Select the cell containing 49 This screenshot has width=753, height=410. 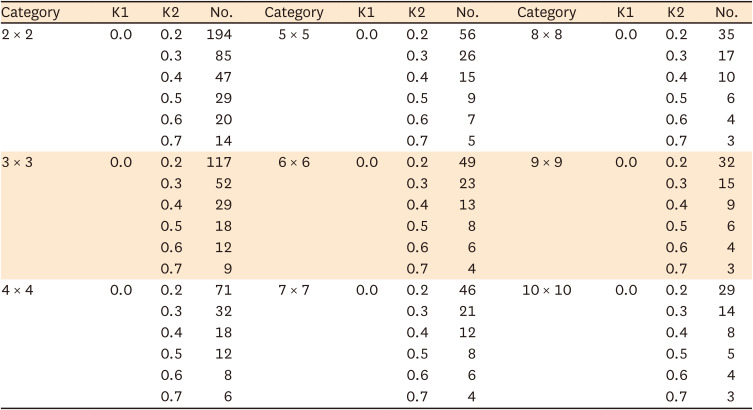tap(467, 162)
